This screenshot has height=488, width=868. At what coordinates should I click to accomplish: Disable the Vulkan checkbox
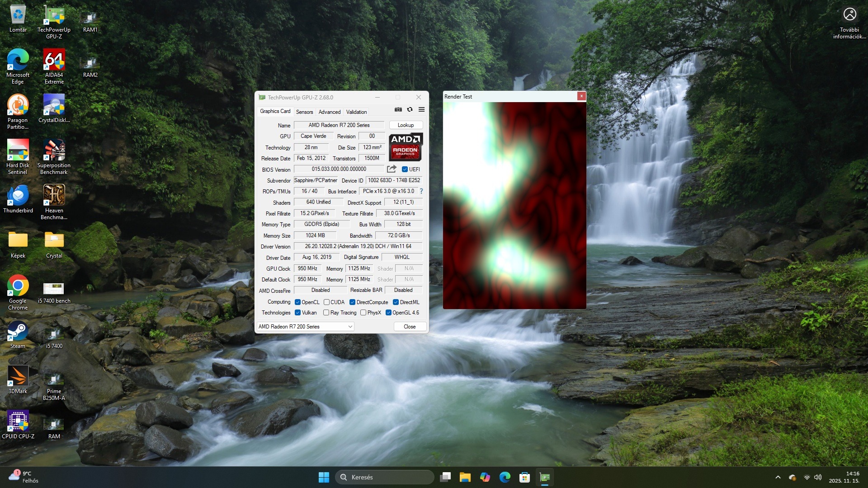297,313
